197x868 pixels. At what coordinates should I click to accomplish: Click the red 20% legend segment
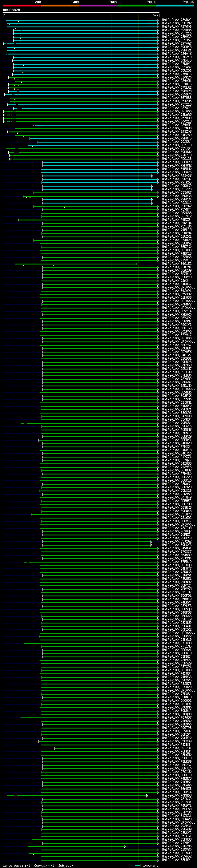[x=22, y=6]
